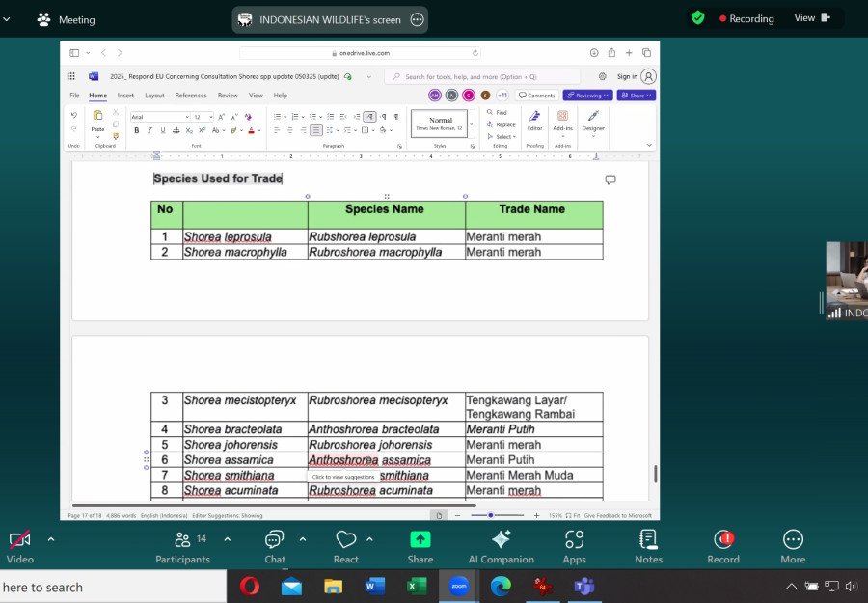The height and width of the screenshot is (603, 868).
Task: Toggle bold formatting in Word ribbon
Action: 137,130
